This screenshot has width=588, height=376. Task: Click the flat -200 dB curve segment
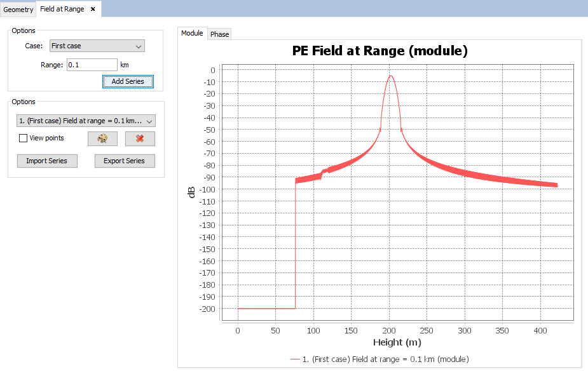tap(267, 308)
